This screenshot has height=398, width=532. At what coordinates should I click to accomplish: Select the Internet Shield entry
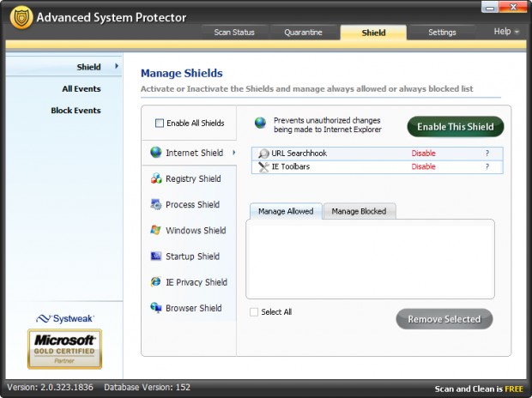[190, 153]
